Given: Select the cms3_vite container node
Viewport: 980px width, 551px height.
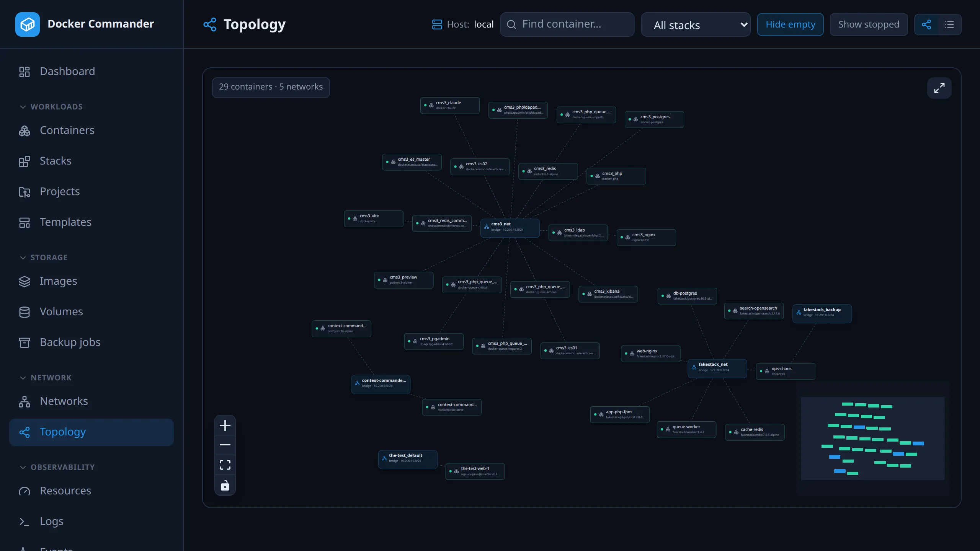Looking at the screenshot, I should click(374, 218).
